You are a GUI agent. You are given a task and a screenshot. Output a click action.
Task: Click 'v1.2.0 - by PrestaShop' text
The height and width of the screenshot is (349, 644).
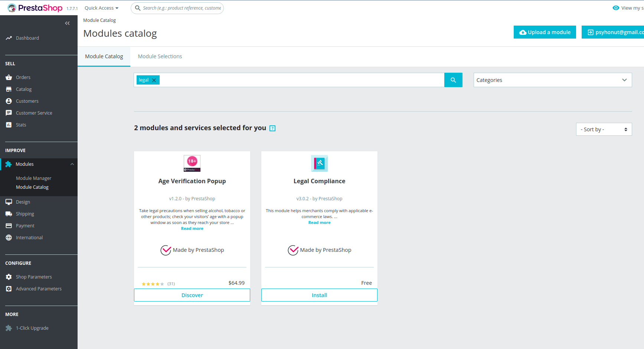pos(192,199)
